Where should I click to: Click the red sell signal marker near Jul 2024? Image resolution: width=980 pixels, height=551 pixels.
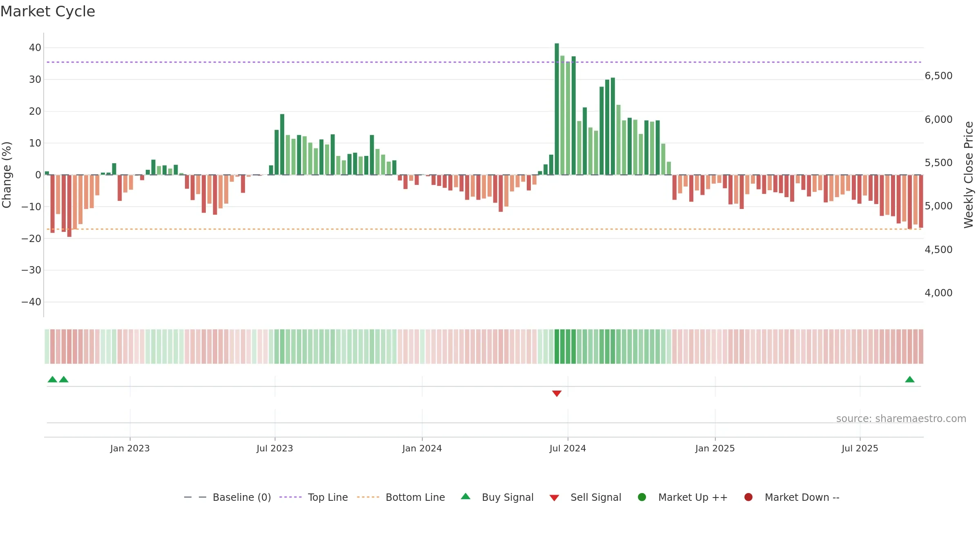click(557, 393)
